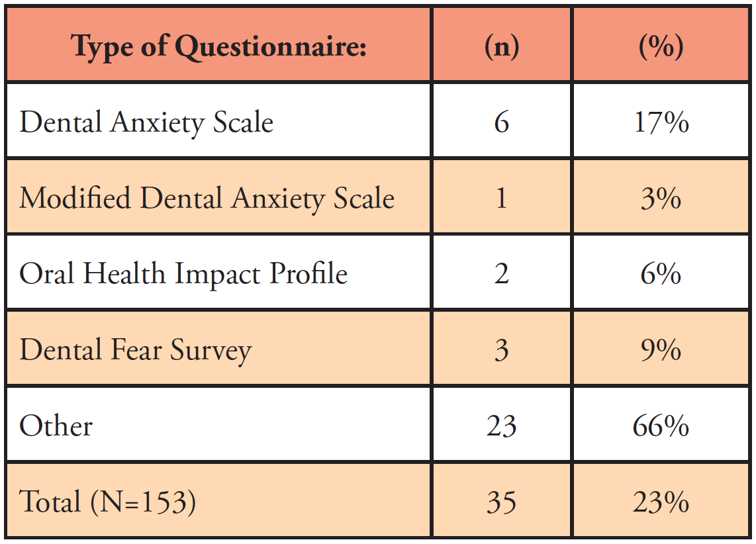Click the count 1 in Modified row

point(501,198)
